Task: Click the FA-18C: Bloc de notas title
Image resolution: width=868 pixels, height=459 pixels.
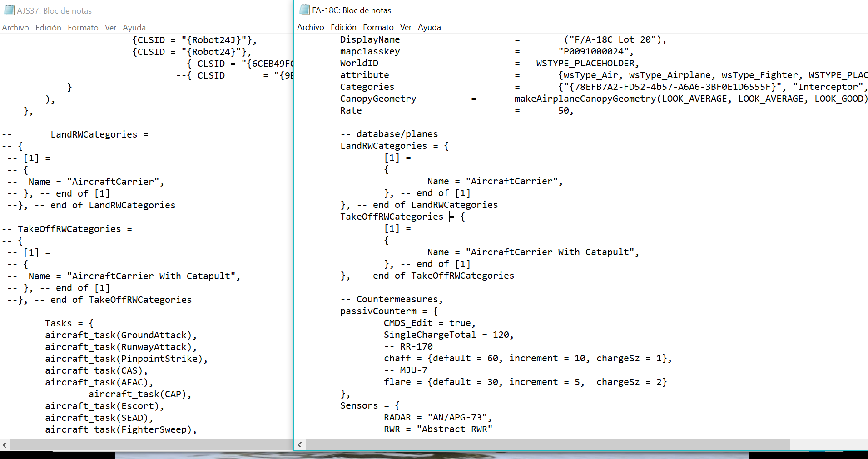Action: pos(352,10)
